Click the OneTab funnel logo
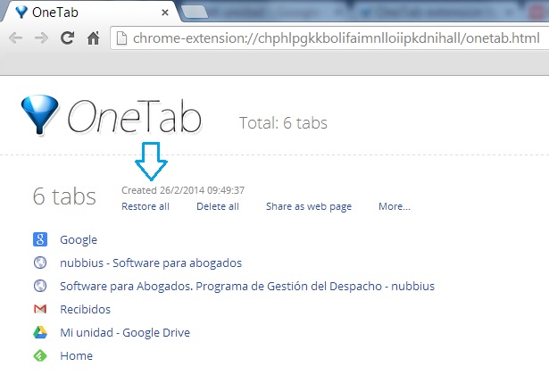The height and width of the screenshot is (392, 549). tap(39, 114)
